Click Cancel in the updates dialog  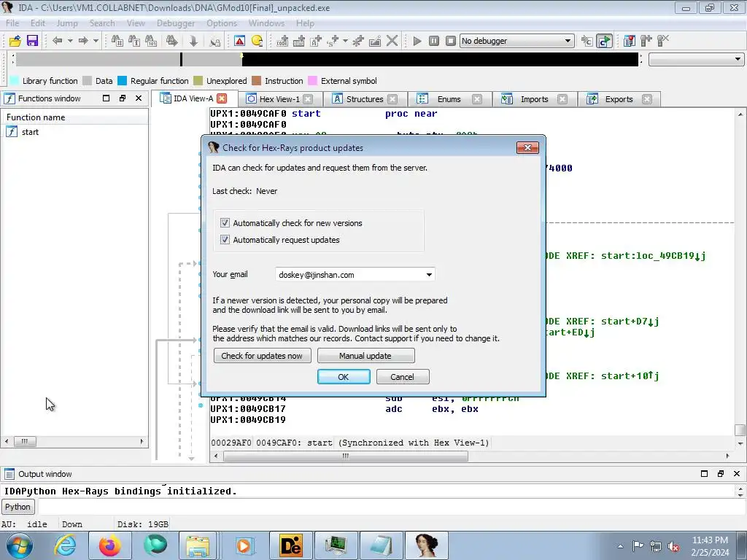(403, 377)
